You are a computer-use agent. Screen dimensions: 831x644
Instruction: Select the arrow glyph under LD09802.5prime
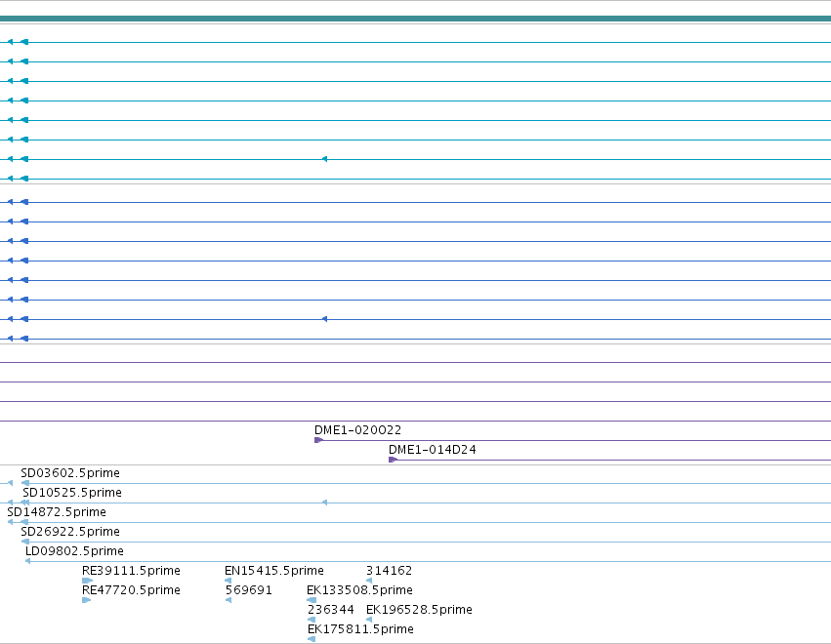coord(27,561)
